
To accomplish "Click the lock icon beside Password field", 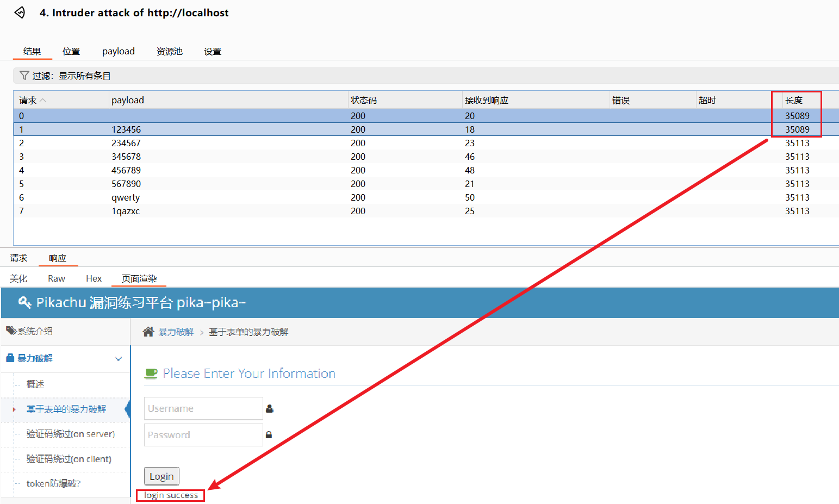I will click(x=269, y=435).
